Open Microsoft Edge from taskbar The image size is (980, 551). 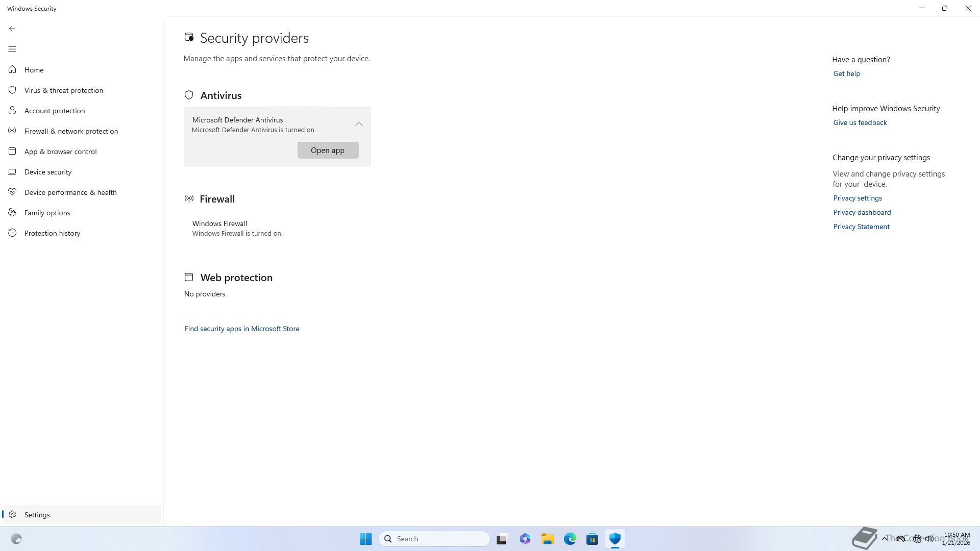[x=570, y=539]
